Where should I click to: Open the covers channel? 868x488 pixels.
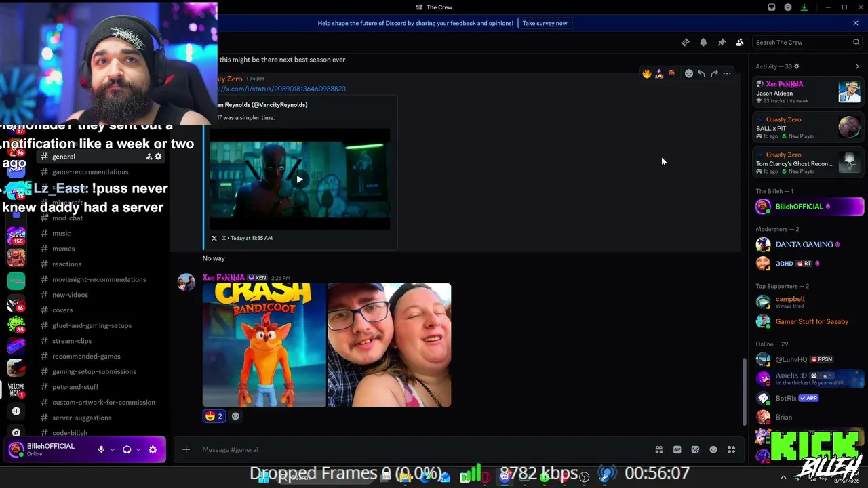click(100, 310)
